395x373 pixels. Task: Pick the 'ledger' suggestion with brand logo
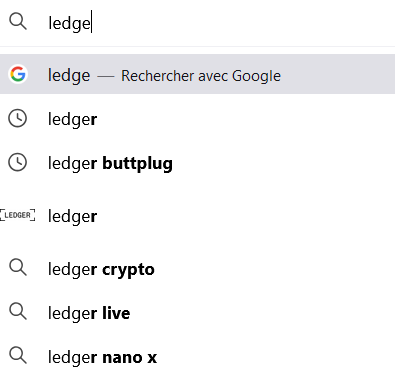tap(197, 216)
